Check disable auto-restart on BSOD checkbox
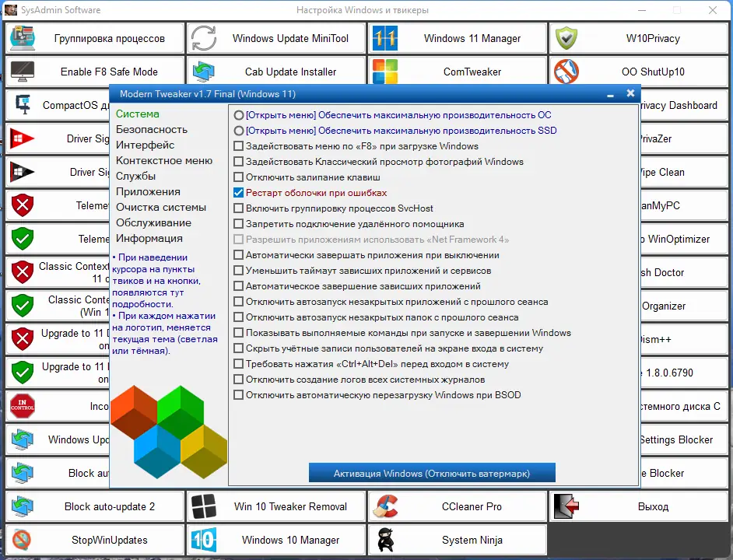 click(x=238, y=395)
